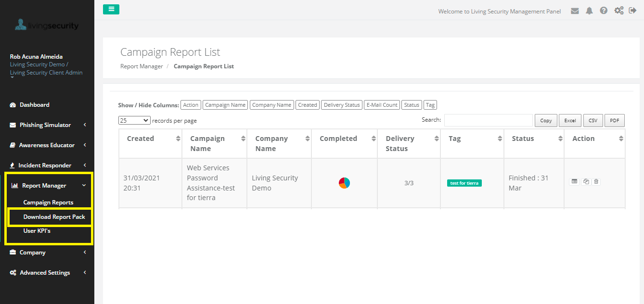
Task: Sort by Company Name column header
Action: [x=280, y=143]
